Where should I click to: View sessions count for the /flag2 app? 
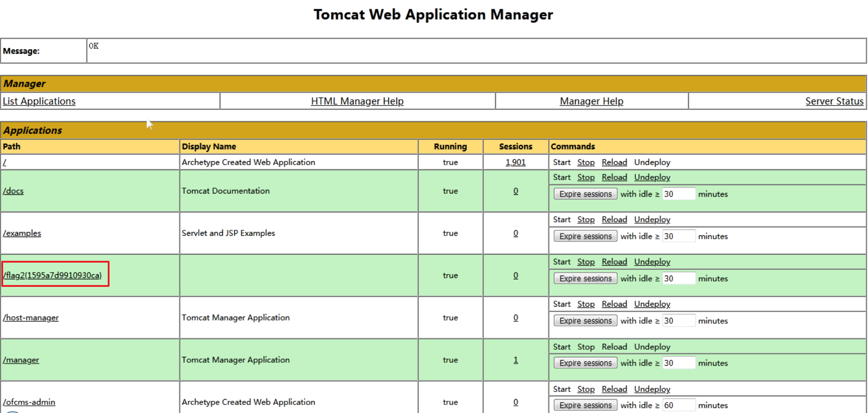click(516, 275)
